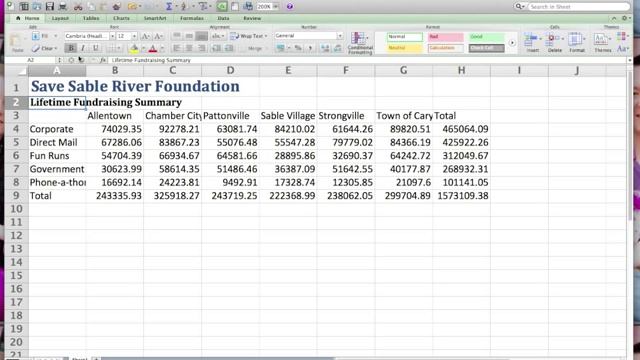Collapse the ribbon with the caret button

click(x=613, y=18)
